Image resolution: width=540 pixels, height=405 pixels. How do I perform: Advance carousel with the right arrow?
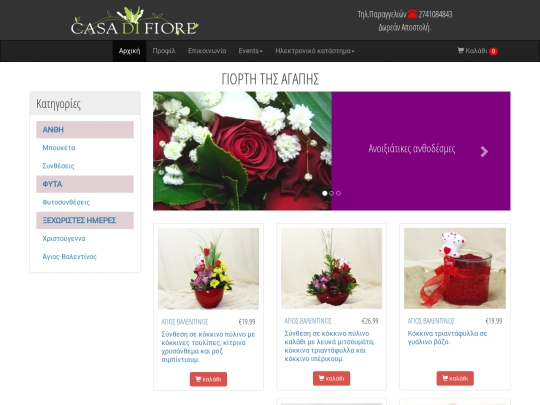(484, 151)
